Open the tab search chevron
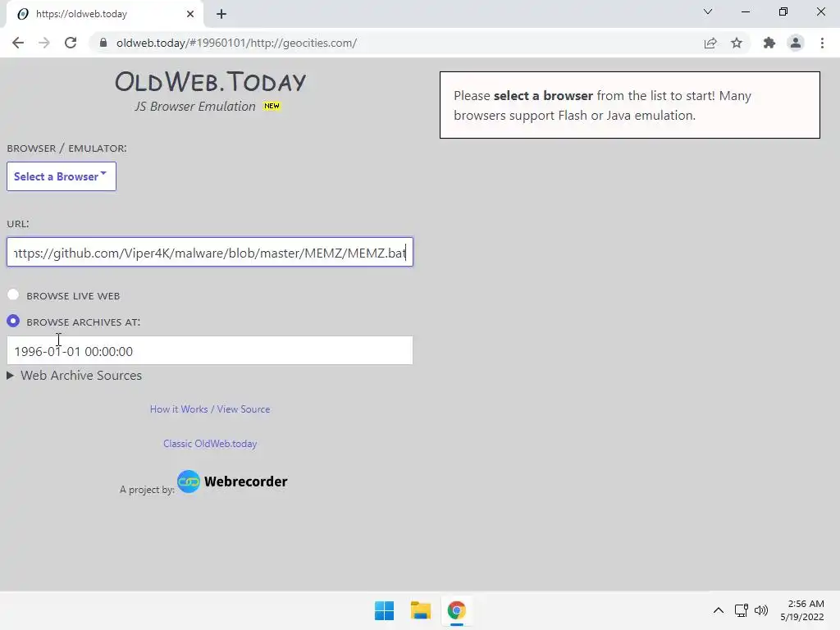This screenshot has width=840, height=630. 708,11
